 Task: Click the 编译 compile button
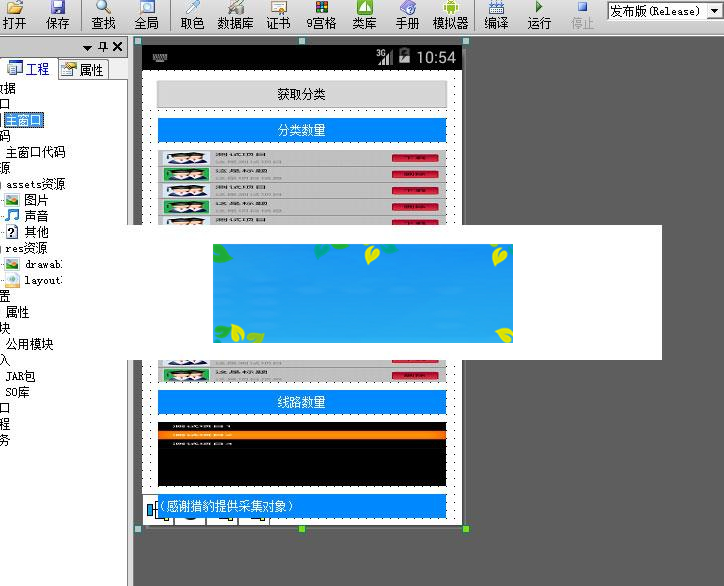[x=496, y=15]
